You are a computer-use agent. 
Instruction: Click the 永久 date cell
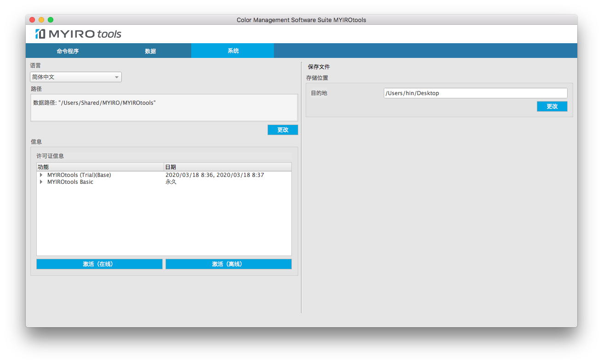pyautogui.click(x=171, y=182)
